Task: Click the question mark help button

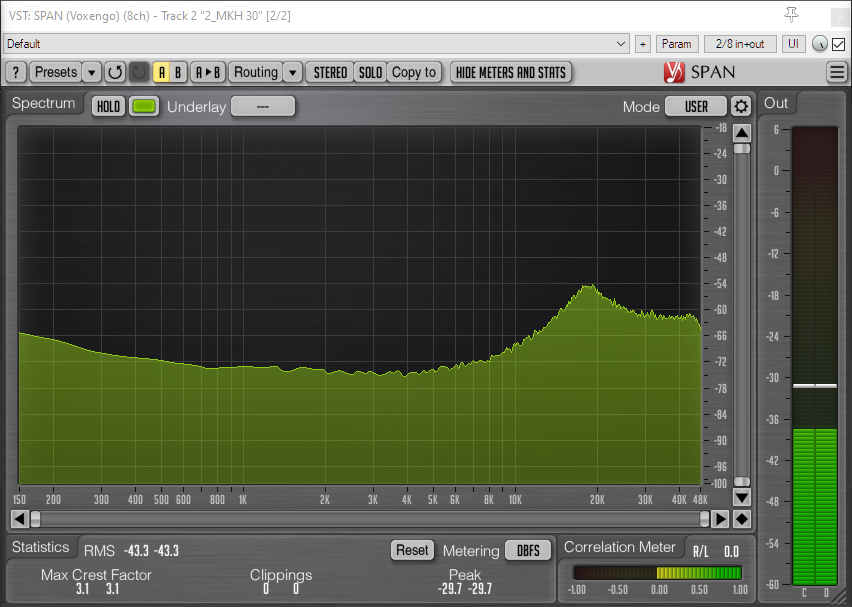Action: [15, 72]
